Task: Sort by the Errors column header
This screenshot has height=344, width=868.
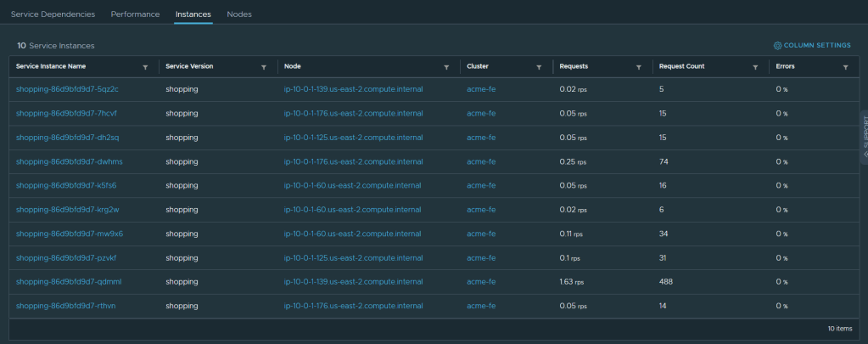Action: pos(785,66)
